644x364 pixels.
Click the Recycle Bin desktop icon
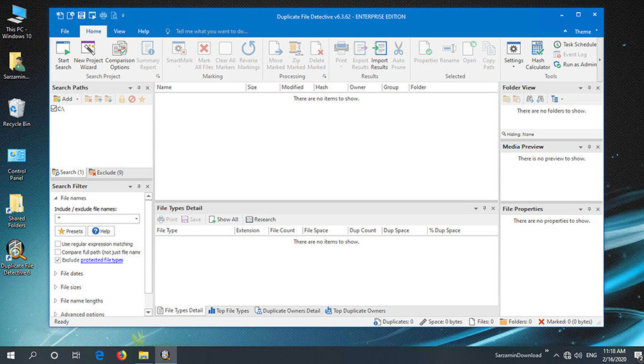coord(16,112)
